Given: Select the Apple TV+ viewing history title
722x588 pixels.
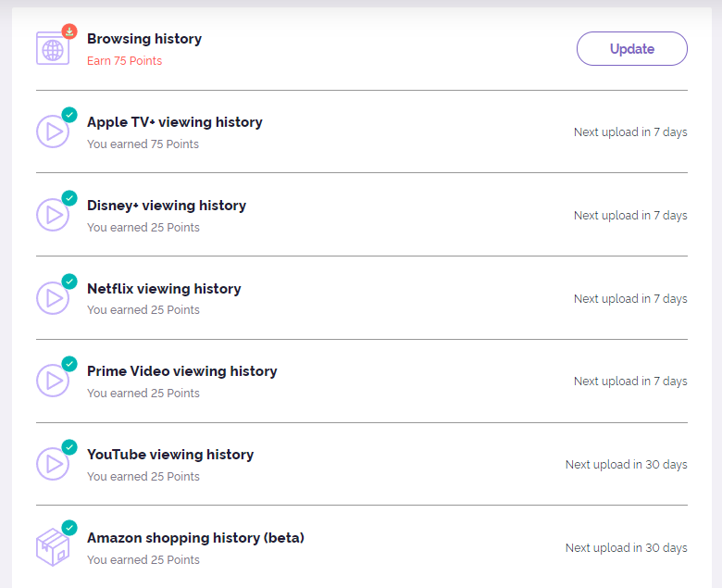Looking at the screenshot, I should [x=175, y=122].
